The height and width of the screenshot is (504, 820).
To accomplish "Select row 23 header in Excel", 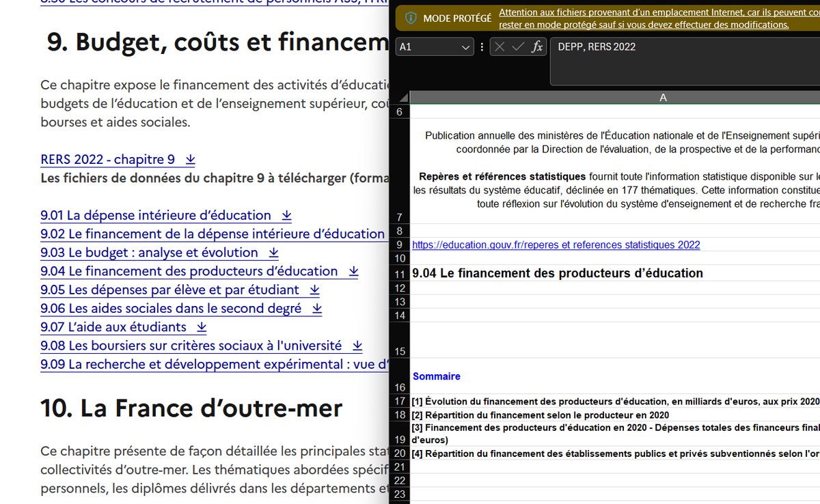I will coord(399,494).
